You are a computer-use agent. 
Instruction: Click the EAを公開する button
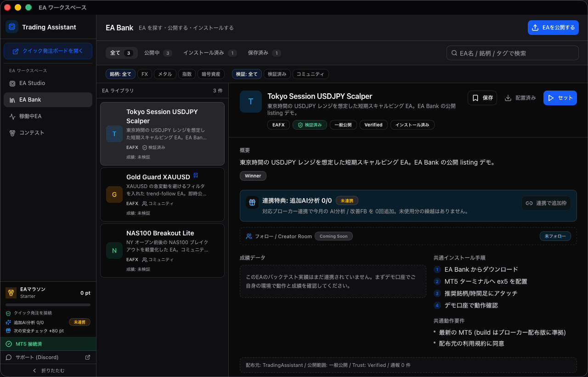tap(553, 28)
